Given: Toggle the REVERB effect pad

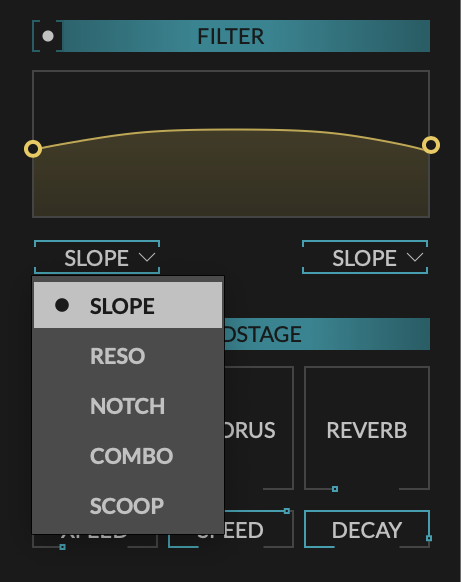Looking at the screenshot, I should click(x=367, y=428).
